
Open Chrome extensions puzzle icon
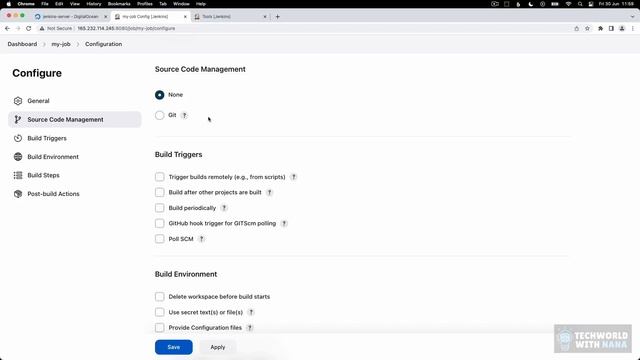tap(600, 29)
